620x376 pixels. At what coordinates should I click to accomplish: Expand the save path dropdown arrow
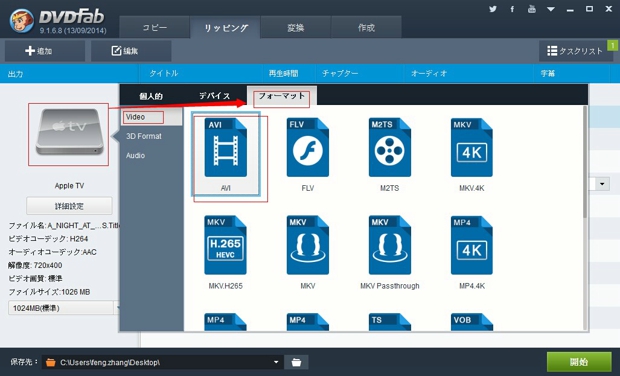pyautogui.click(x=276, y=362)
